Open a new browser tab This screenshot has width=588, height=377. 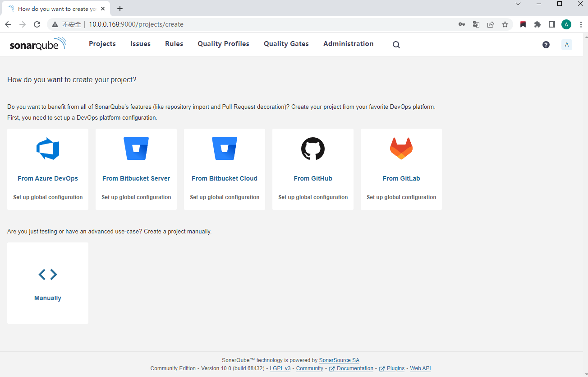pyautogui.click(x=120, y=9)
